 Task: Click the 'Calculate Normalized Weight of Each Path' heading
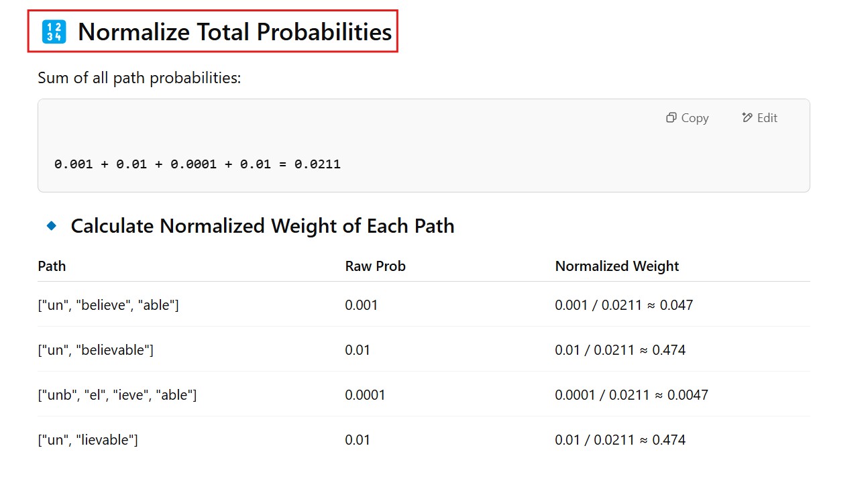[x=262, y=226]
